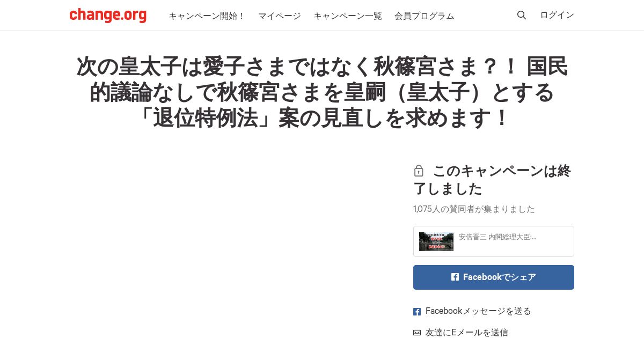Share via the Facebookでシェア button
This screenshot has width=644, height=338.
coord(494,277)
